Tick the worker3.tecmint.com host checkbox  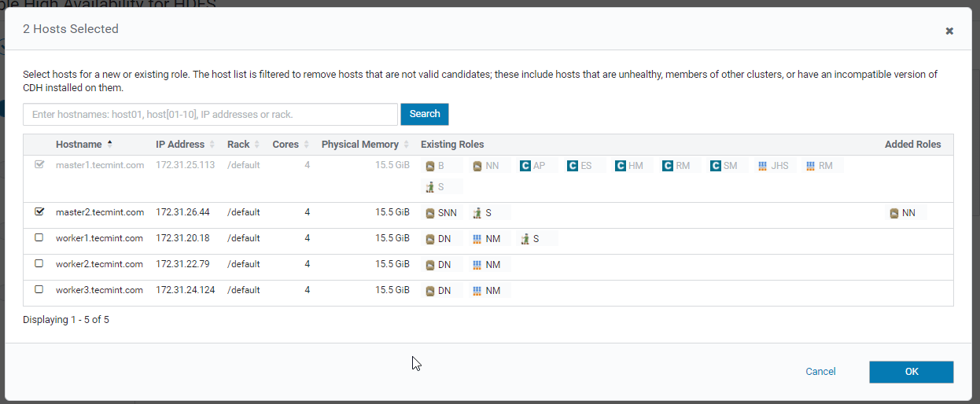point(39,289)
